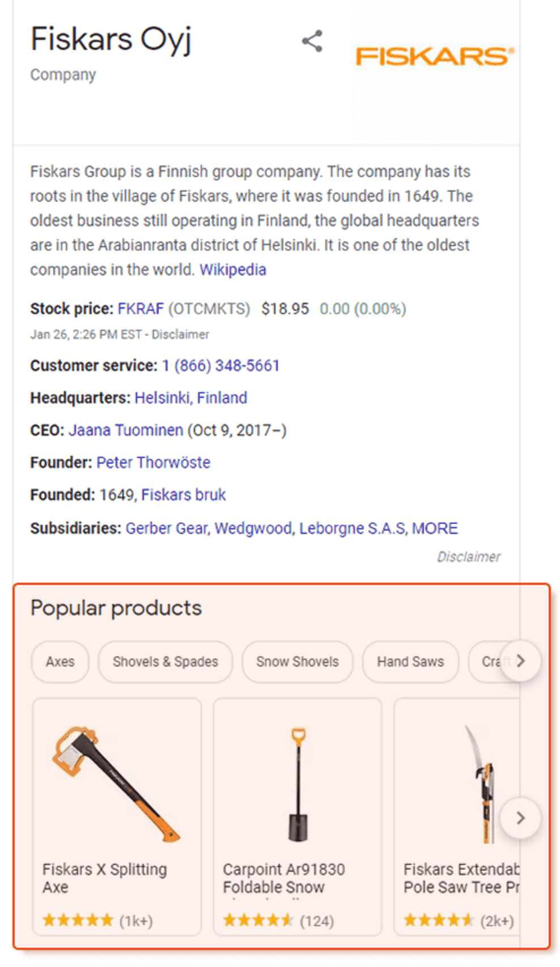Viewport: 560px width, 967px height.
Task: Click the FKRAF stock ticker link
Action: coord(139,309)
